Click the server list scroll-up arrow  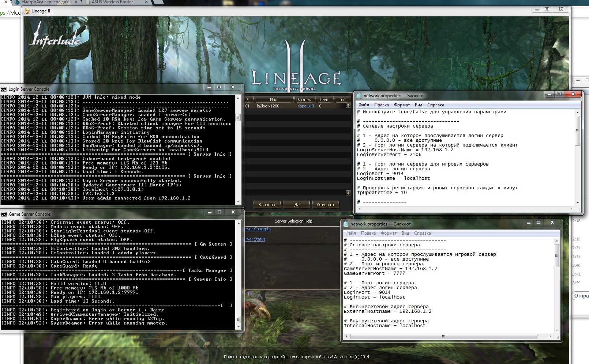348,105
